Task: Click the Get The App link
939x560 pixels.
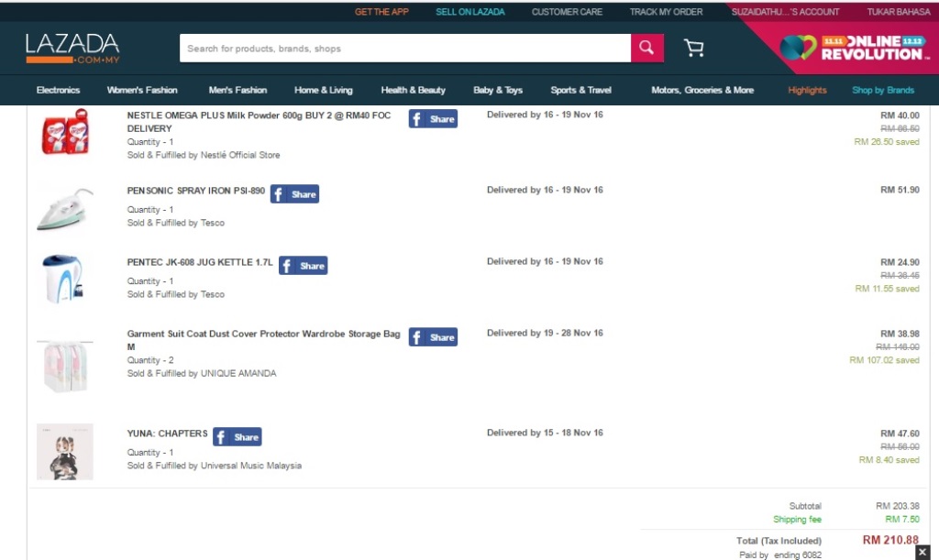Action: [381, 12]
